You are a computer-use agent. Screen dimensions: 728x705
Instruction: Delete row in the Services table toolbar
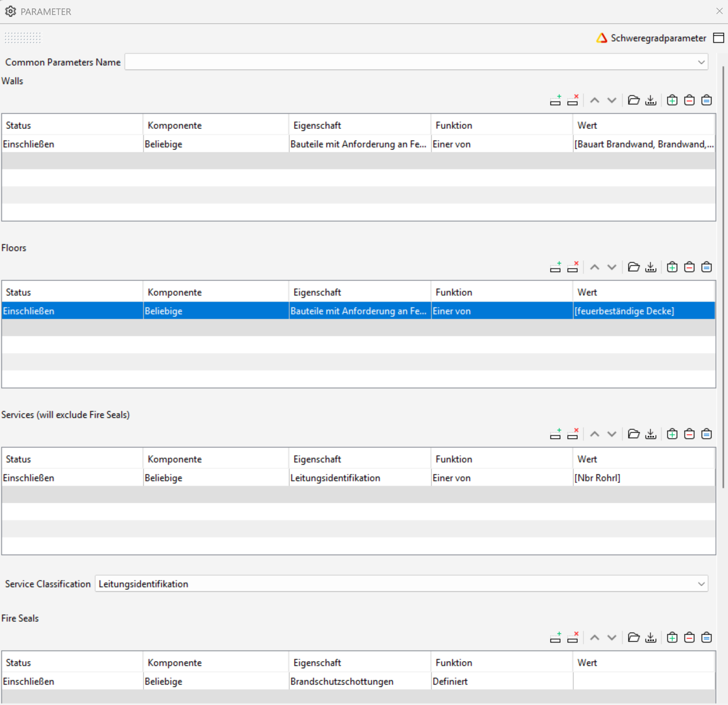[573, 434]
